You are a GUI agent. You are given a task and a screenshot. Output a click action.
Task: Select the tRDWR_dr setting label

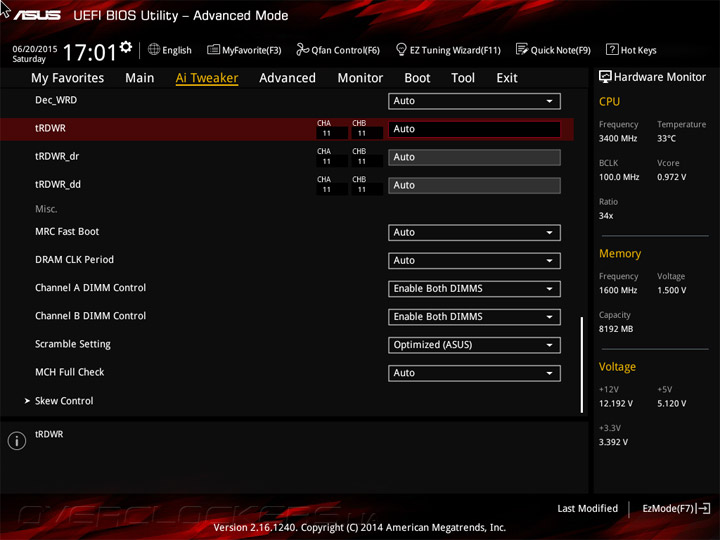57,157
